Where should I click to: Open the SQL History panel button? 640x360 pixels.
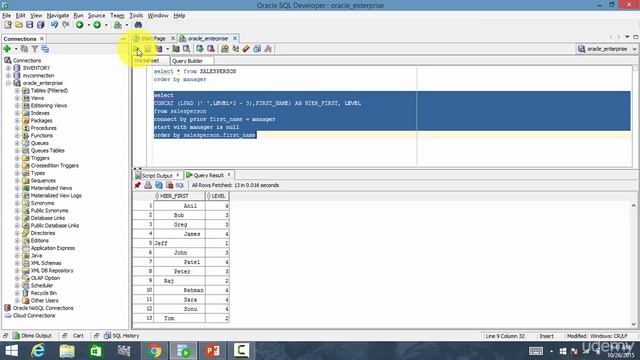coord(121,336)
